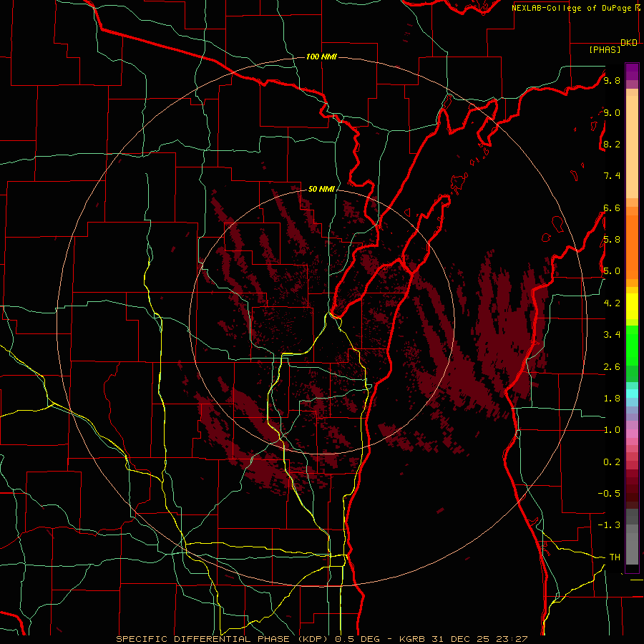Click the 100 NMI range ring label
Image resolution: width=644 pixels, height=644 pixels.
click(x=321, y=57)
